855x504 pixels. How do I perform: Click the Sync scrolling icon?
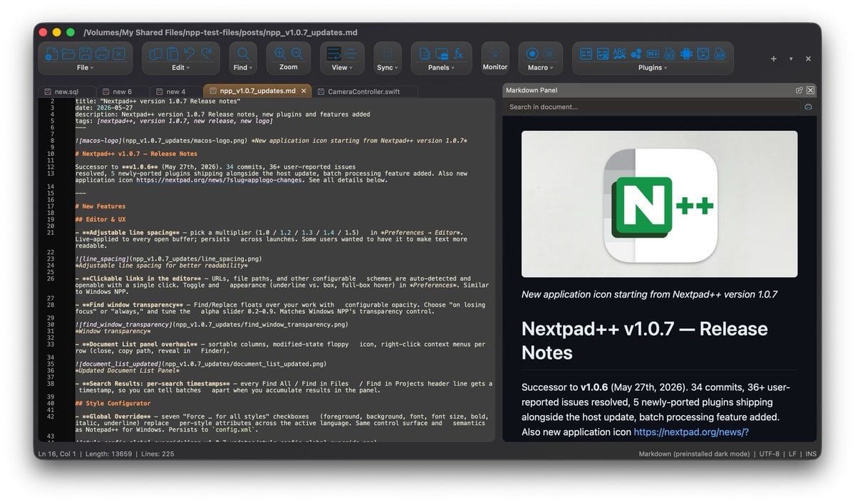(x=388, y=53)
